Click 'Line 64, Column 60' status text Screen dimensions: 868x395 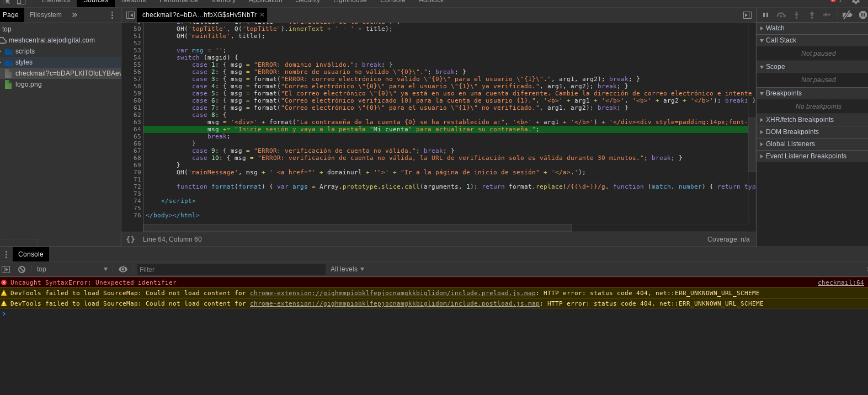click(x=172, y=239)
